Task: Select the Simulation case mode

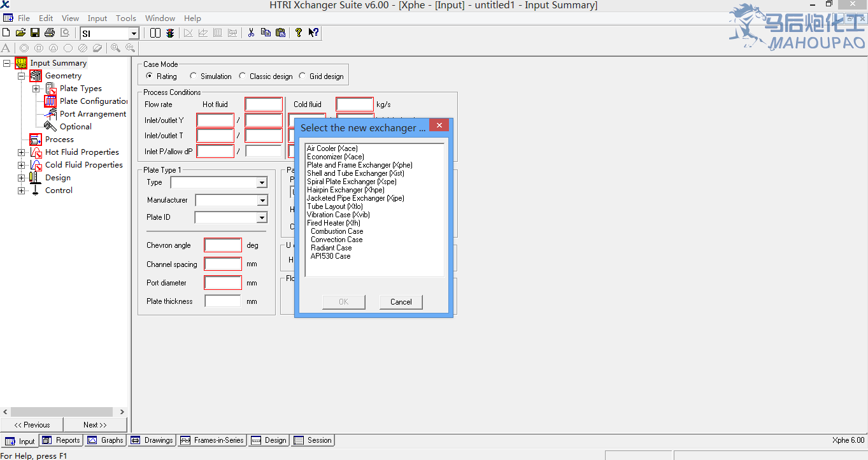Action: (x=194, y=76)
